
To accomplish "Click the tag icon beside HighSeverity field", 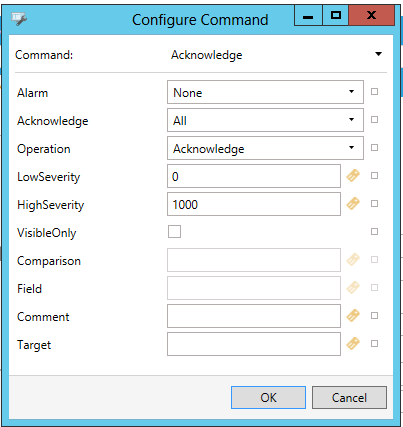I will tap(353, 204).
